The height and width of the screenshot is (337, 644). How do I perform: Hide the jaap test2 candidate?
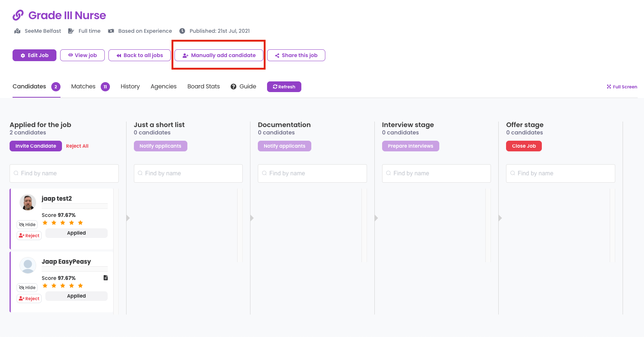(27, 225)
